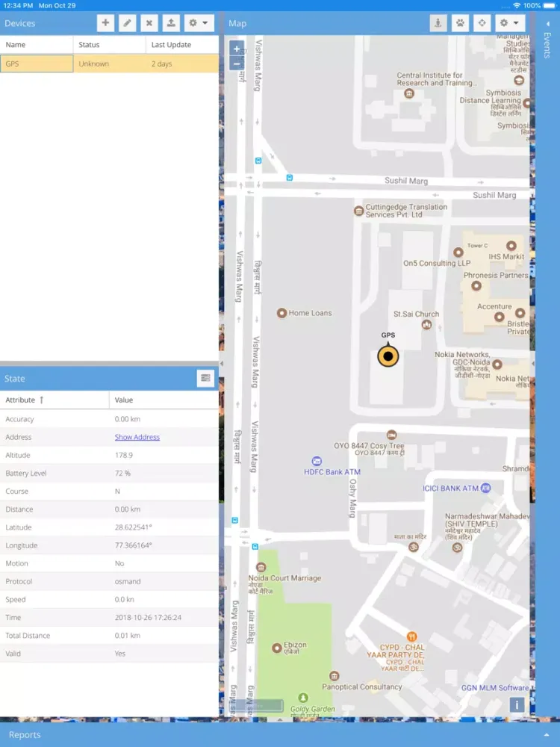Image resolution: width=560 pixels, height=747 pixels.
Task: Add a new device with plus icon
Action: pos(105,23)
